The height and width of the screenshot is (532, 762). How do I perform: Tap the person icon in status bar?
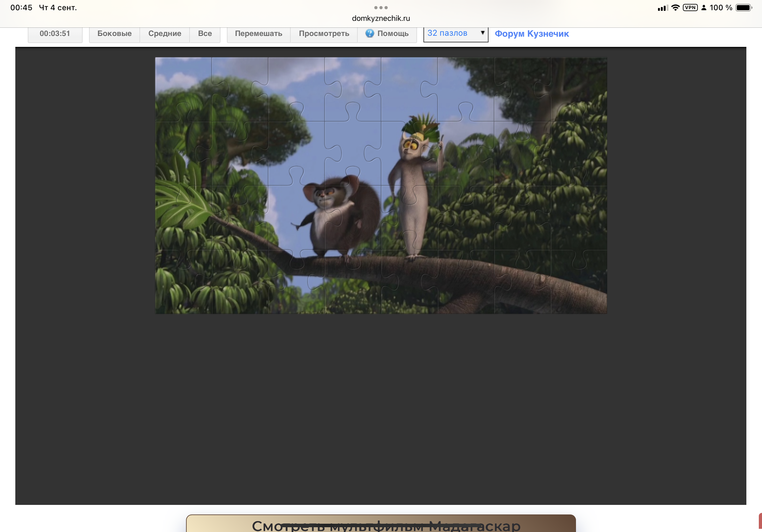(704, 8)
